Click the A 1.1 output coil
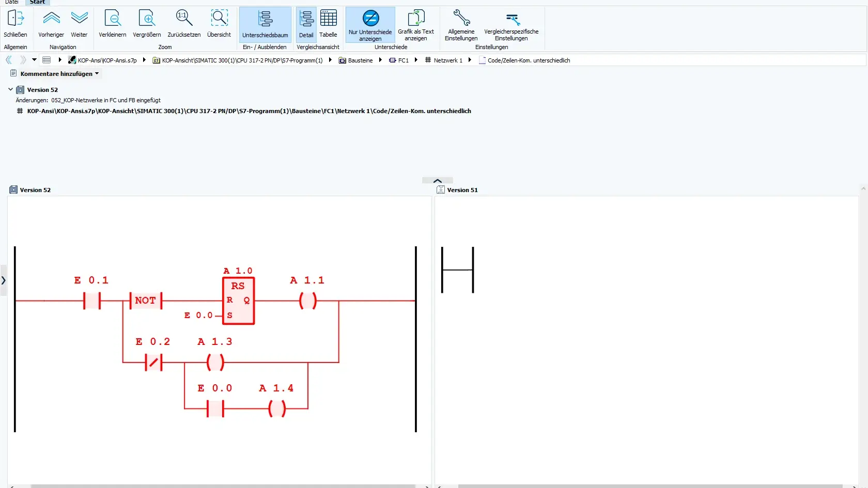 (308, 300)
